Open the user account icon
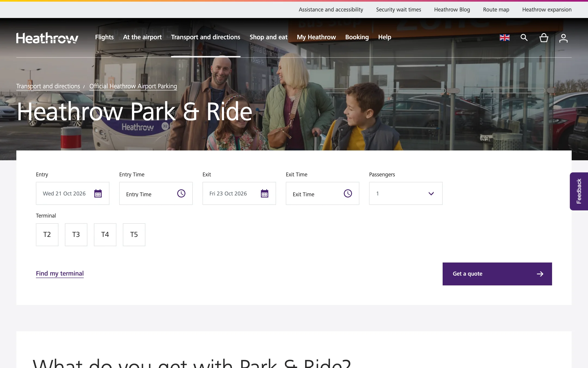Image resolution: width=588 pixels, height=368 pixels. [x=563, y=38]
